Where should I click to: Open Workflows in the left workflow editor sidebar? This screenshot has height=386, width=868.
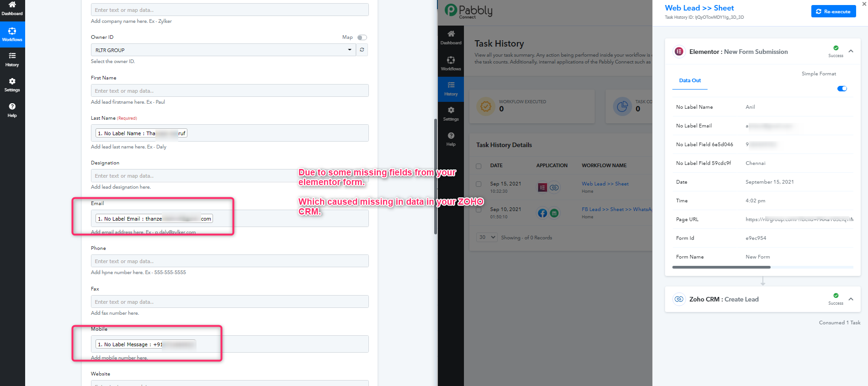(x=12, y=34)
